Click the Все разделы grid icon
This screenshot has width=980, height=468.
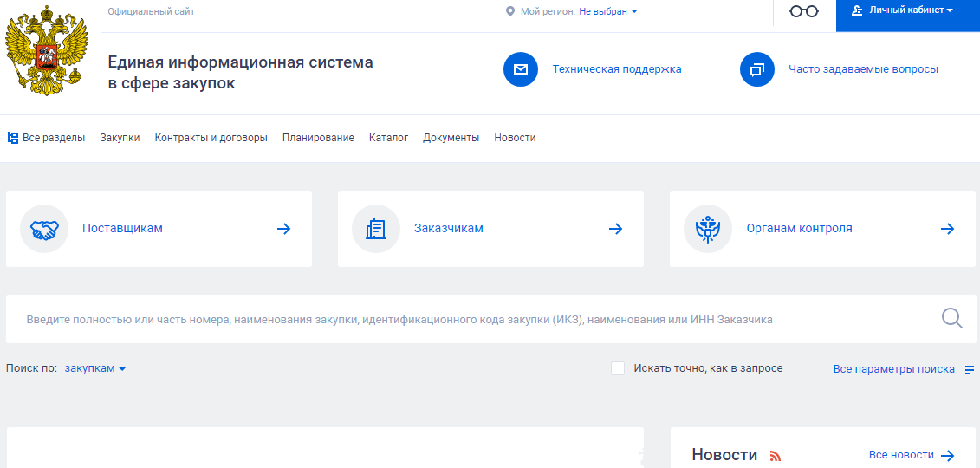pos(12,138)
